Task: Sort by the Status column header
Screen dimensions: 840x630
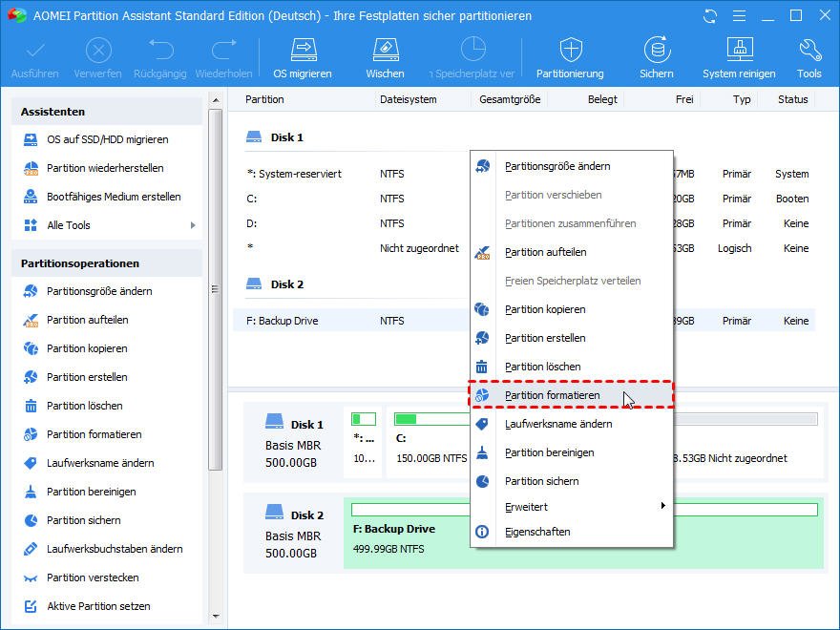Action: click(793, 99)
